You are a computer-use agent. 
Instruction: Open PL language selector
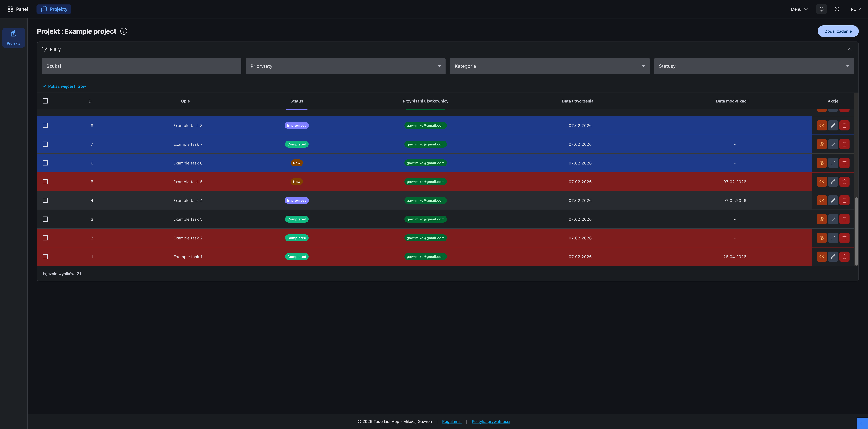pos(856,9)
